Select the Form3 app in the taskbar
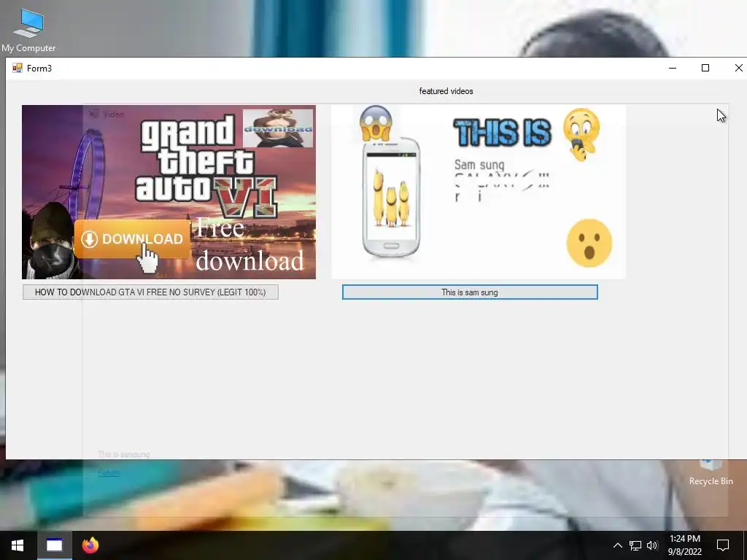The height and width of the screenshot is (560, 747). click(54, 545)
